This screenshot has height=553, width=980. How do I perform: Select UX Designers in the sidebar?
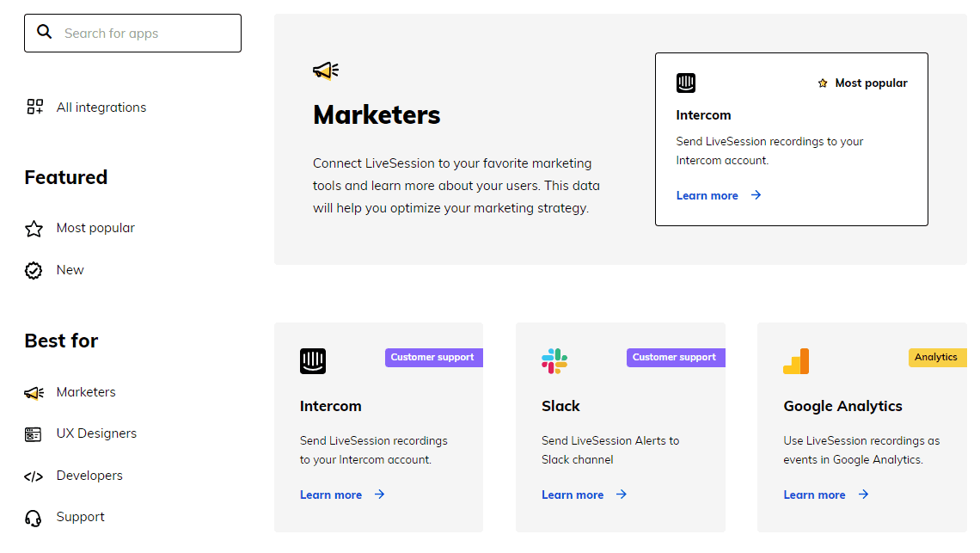[x=96, y=433]
